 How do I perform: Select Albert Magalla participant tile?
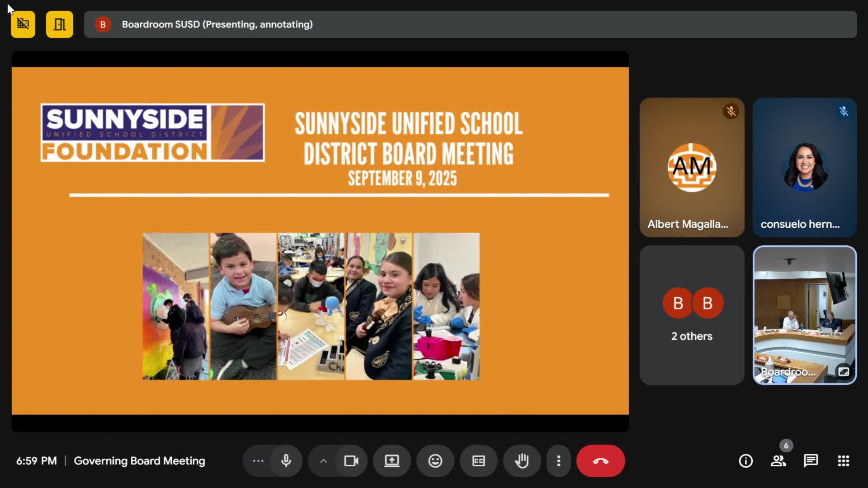[692, 167]
